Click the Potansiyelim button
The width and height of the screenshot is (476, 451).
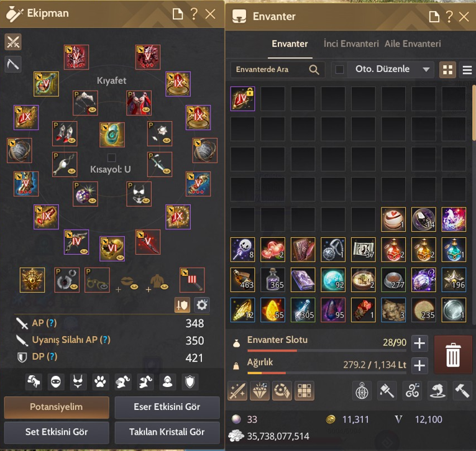[x=57, y=407]
